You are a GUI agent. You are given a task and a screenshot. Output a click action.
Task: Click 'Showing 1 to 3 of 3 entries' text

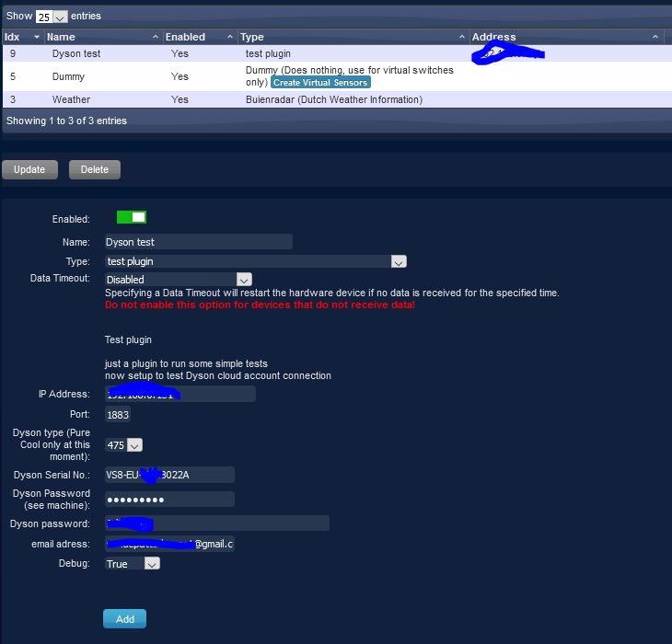point(66,121)
